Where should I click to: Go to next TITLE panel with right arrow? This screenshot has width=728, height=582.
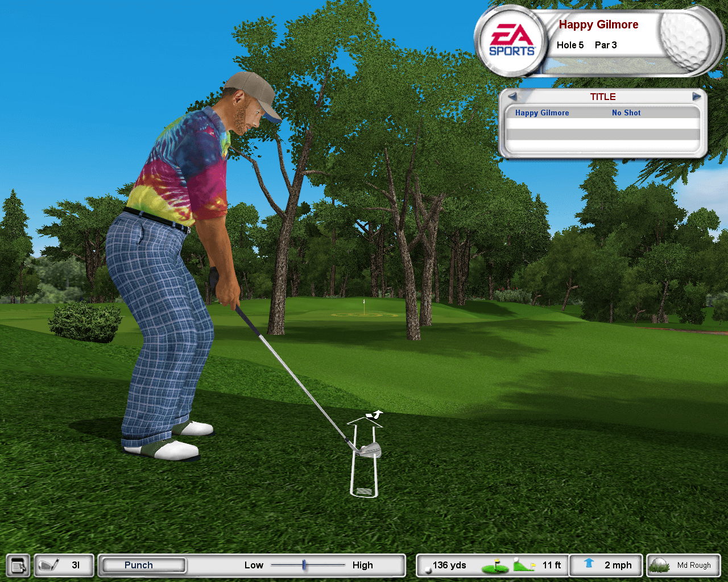pos(696,97)
